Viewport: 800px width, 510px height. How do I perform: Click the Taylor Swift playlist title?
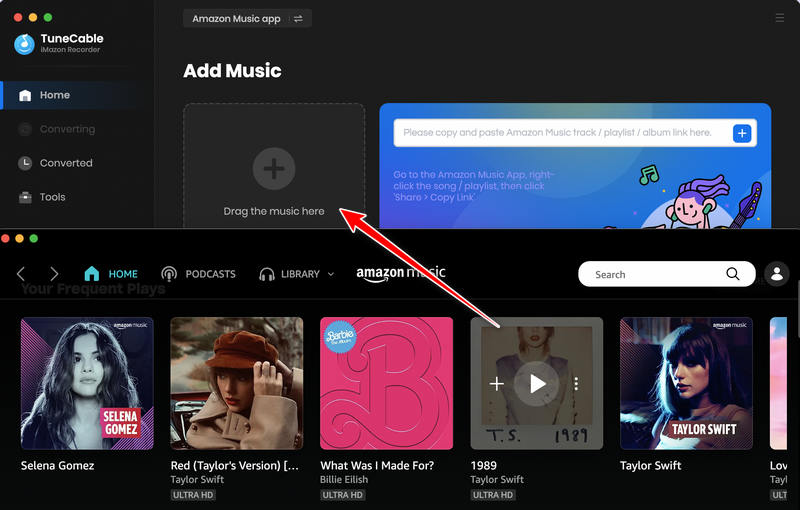pyautogui.click(x=651, y=466)
